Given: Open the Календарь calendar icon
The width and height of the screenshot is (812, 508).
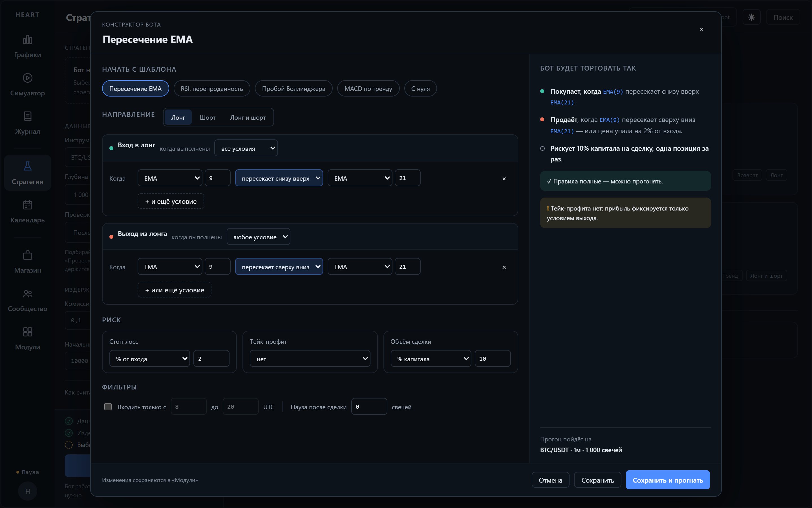Looking at the screenshot, I should (28, 205).
